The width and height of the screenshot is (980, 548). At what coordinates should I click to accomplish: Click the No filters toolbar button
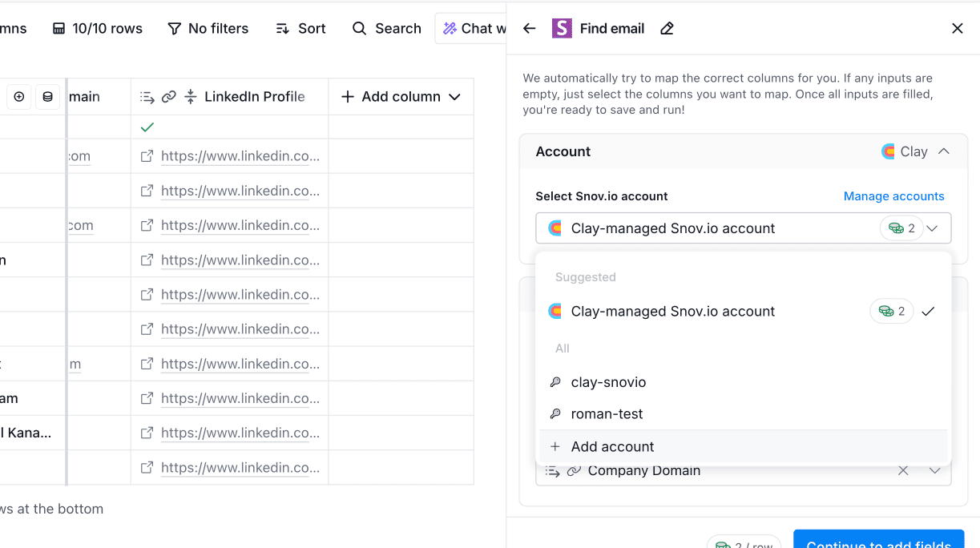208,29
